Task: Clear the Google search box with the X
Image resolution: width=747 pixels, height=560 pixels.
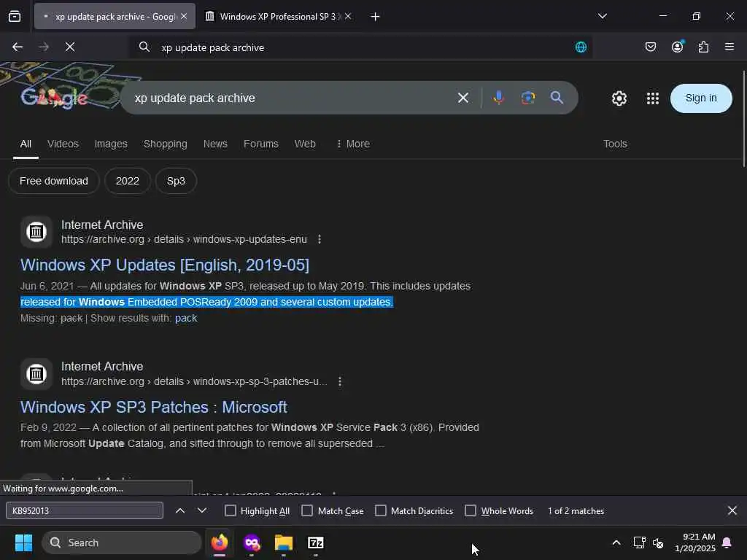Action: click(x=463, y=98)
